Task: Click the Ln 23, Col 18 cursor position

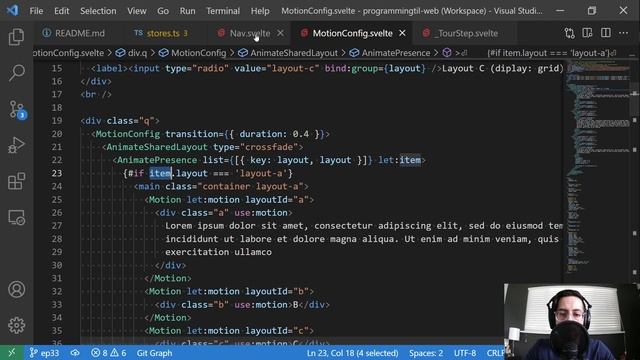Action: tap(352, 353)
